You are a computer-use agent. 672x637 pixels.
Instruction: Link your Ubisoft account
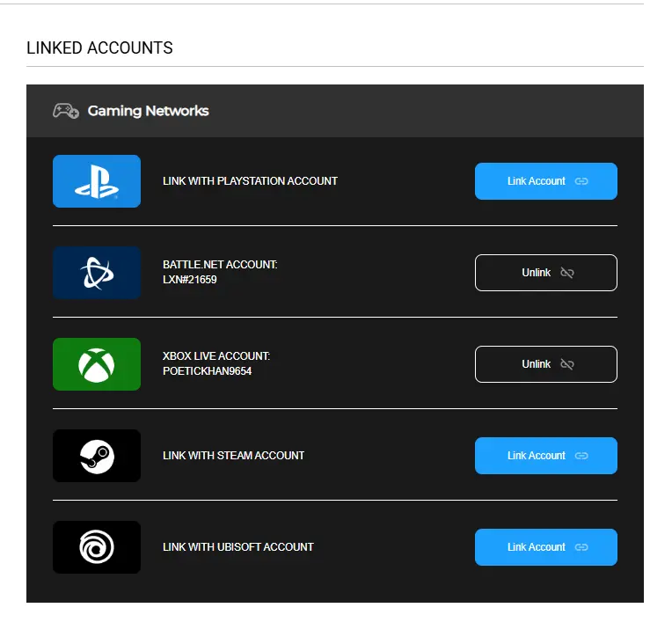click(546, 547)
